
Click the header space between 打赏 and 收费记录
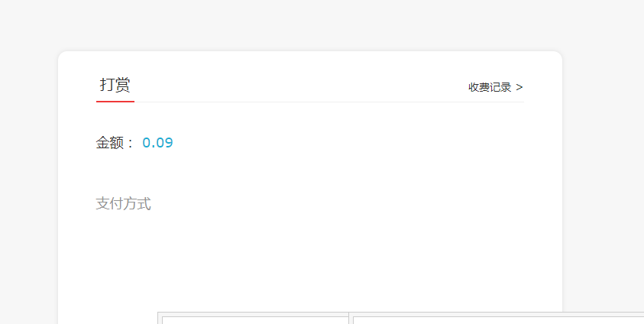tap(306, 85)
